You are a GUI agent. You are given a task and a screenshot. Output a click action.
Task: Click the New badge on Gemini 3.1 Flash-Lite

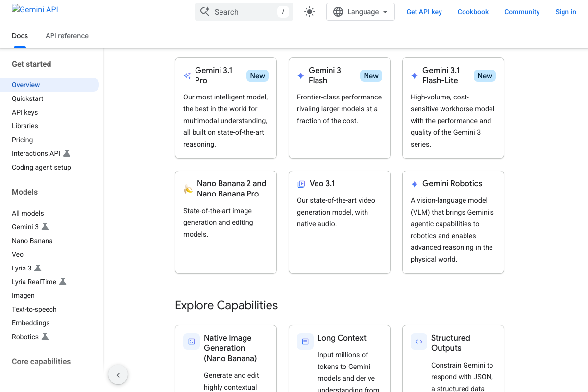click(x=485, y=76)
